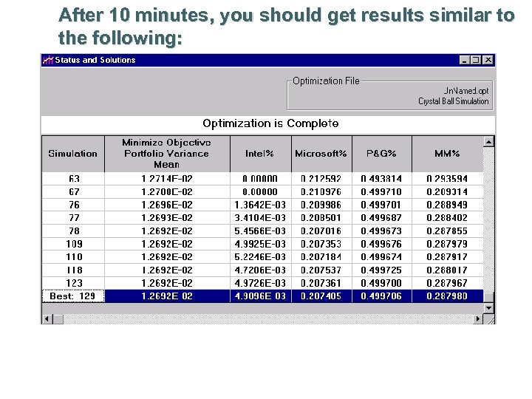
Task: Click the vertical scrollbar up arrow
Action: (488, 142)
